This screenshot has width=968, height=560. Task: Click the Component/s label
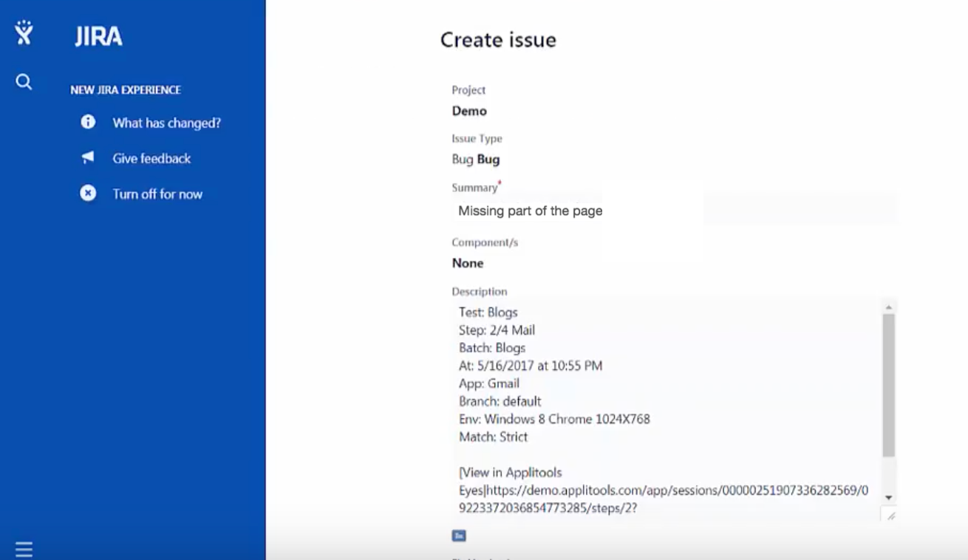pos(485,242)
